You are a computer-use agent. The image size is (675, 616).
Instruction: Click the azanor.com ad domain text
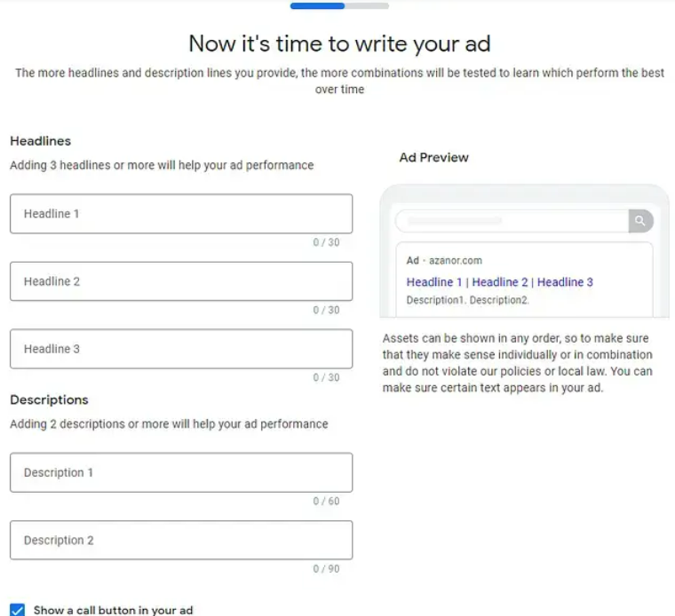455,261
